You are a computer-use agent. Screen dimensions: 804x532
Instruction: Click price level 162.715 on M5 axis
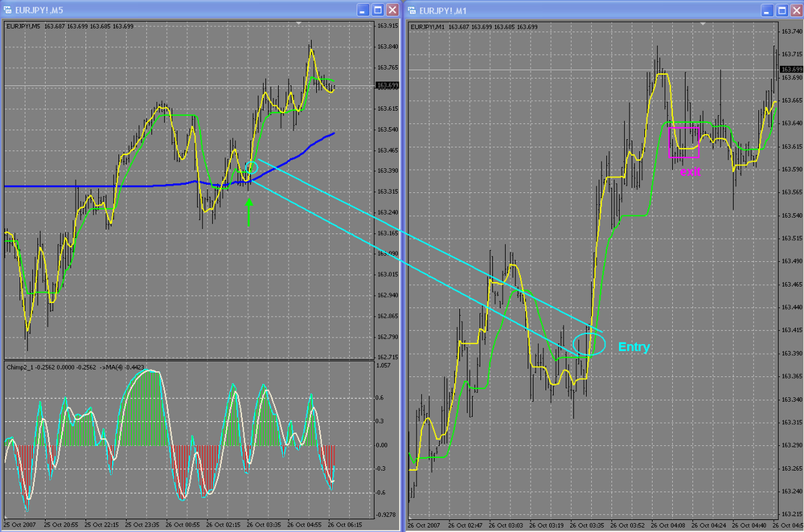tap(388, 357)
